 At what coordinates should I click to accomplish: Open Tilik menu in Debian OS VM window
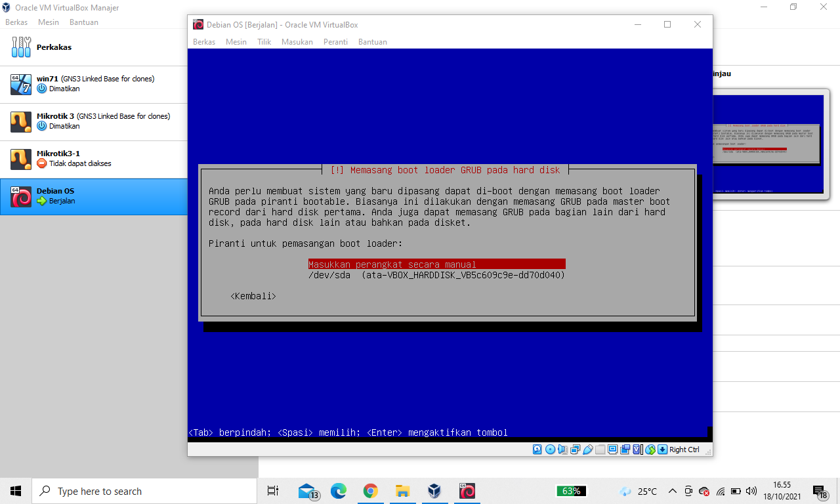point(264,42)
